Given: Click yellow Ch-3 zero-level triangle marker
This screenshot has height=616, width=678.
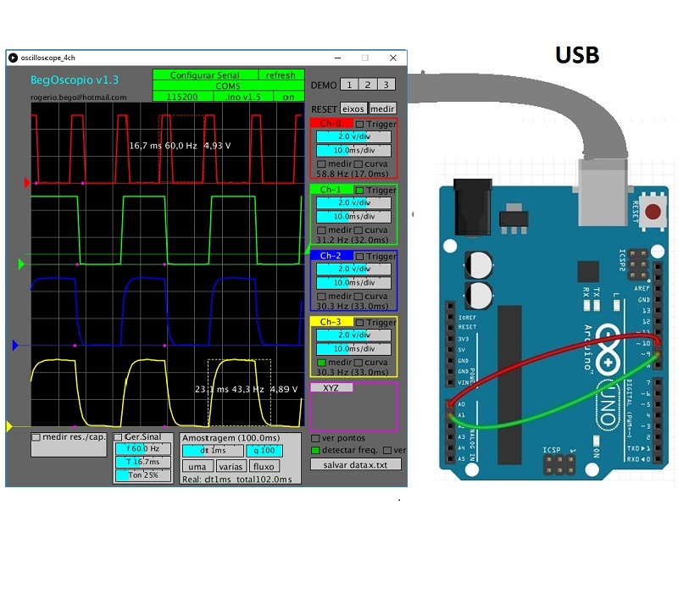Looking at the screenshot, I should (x=9, y=427).
